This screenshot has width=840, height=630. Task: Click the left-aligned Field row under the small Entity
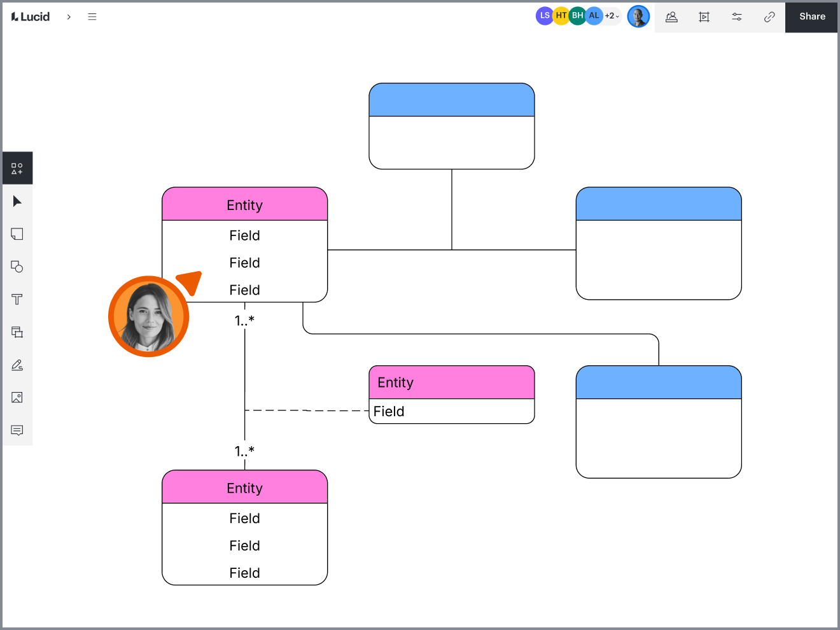pyautogui.click(x=452, y=411)
